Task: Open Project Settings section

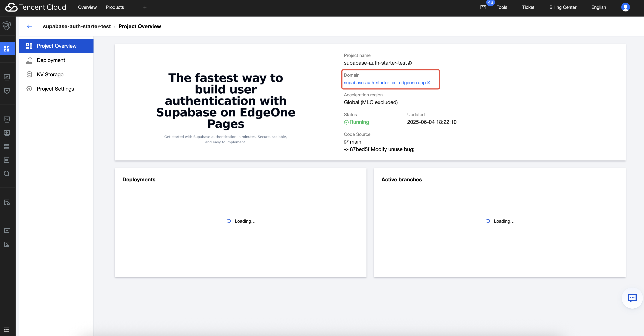Action: pyautogui.click(x=56, y=89)
